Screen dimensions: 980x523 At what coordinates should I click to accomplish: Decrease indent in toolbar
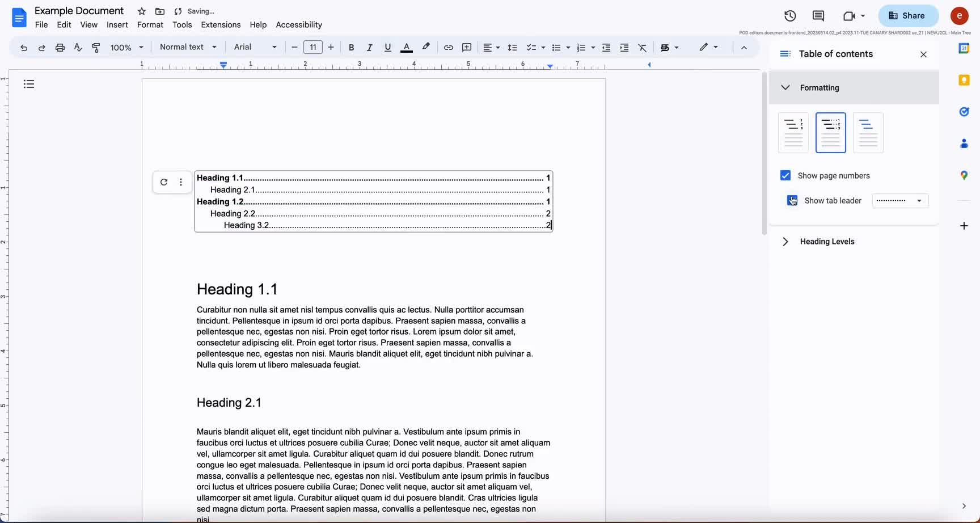[606, 48]
